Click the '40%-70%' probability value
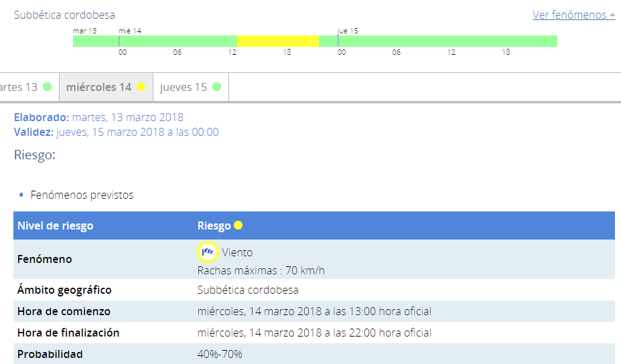Screen dimensions: 621x364 (220, 354)
